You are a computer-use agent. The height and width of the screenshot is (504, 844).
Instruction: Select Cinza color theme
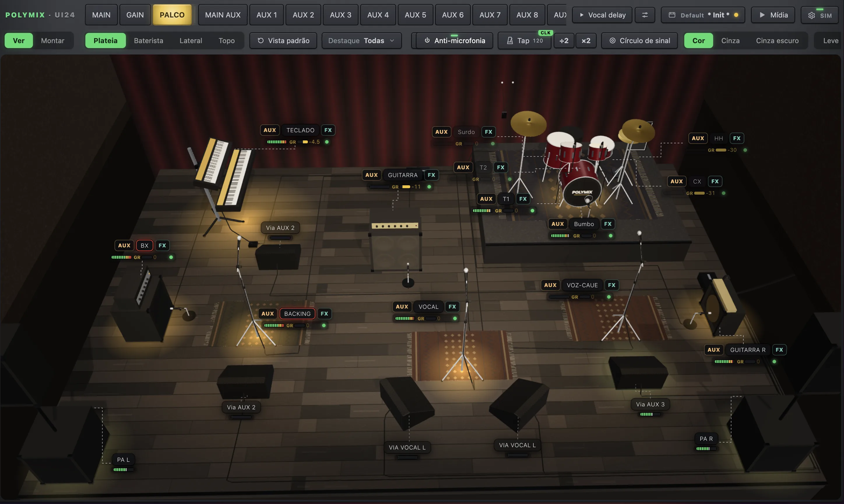coord(730,41)
